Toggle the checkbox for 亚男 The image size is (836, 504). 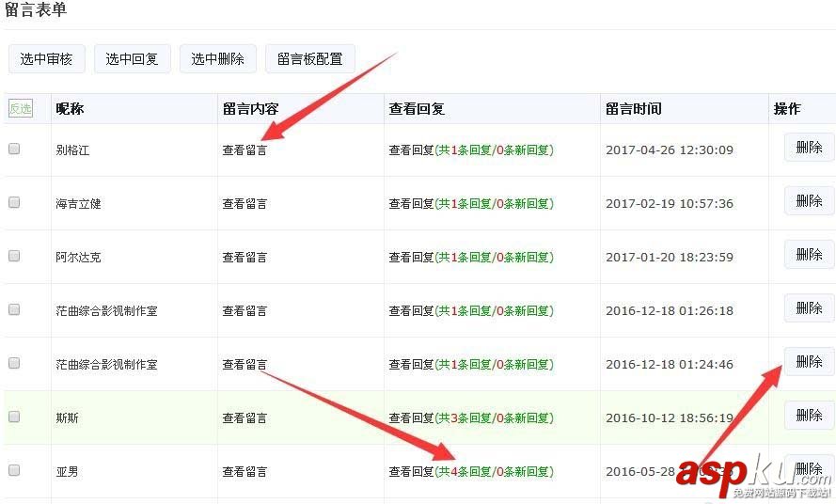click(14, 470)
